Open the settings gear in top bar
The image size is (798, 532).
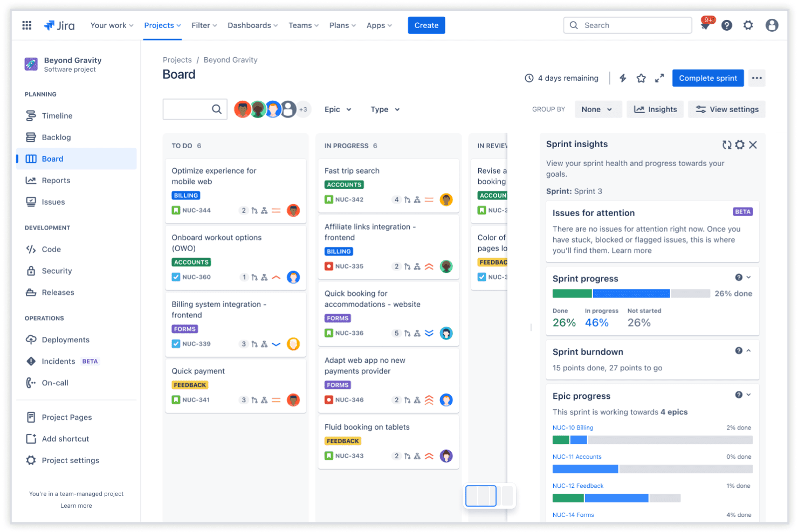pos(748,25)
